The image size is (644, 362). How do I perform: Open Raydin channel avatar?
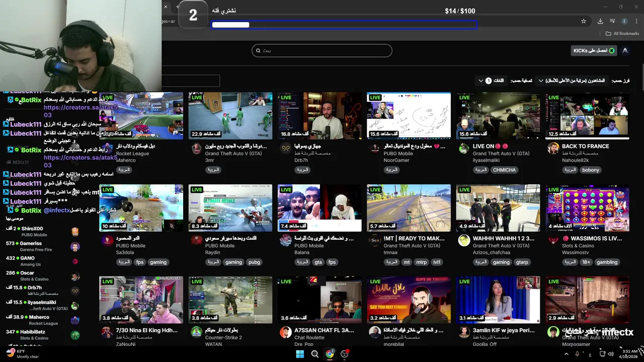tap(196, 240)
